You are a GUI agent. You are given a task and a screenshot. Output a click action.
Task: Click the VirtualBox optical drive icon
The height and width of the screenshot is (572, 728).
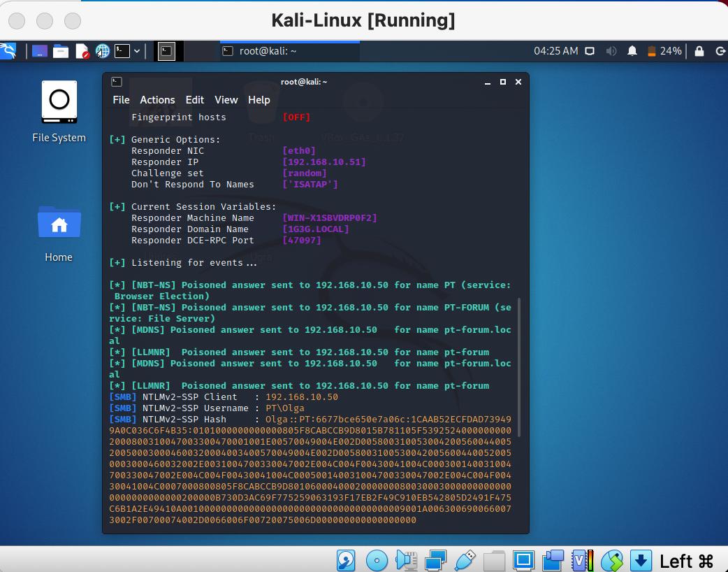377,561
